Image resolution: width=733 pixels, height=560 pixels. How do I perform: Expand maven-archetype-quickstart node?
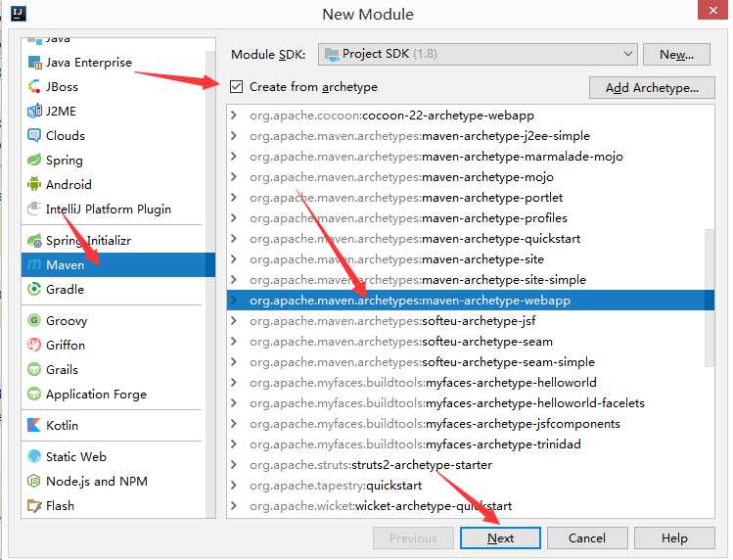234,239
